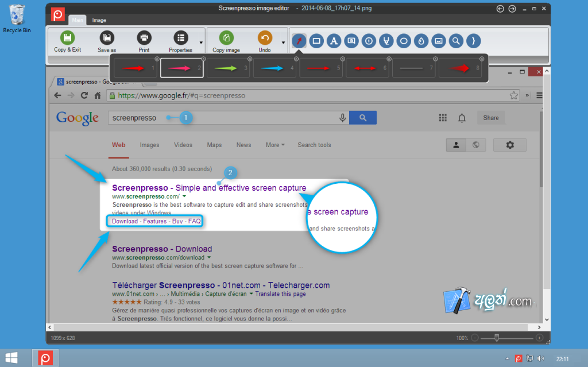
Task: Choose the blur droplet tool
Action: pos(421,41)
